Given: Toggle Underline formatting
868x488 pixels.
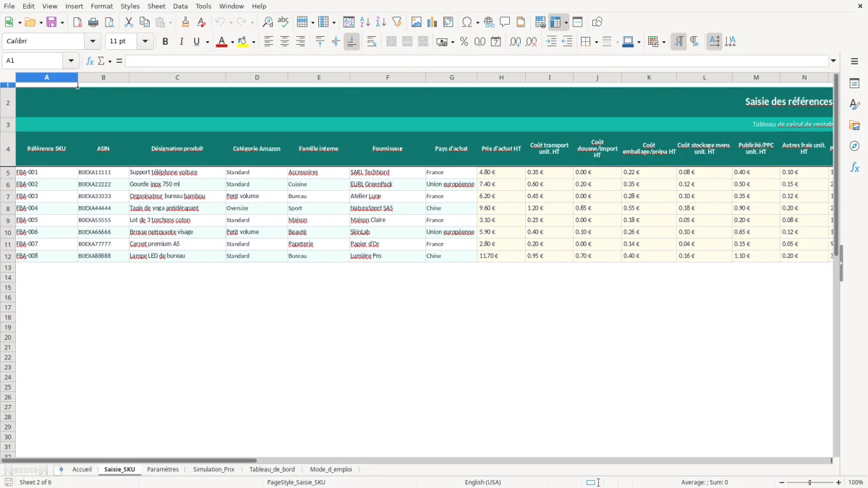Looking at the screenshot, I should point(196,42).
